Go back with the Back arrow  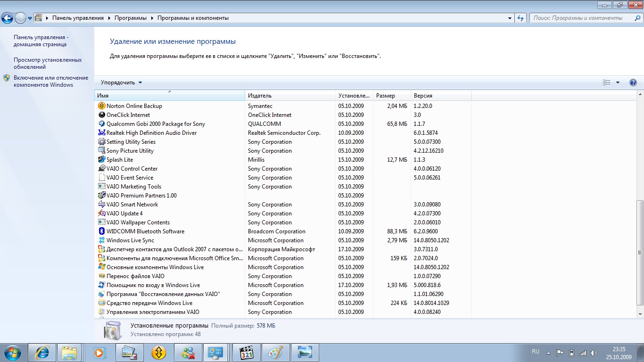(x=7, y=18)
